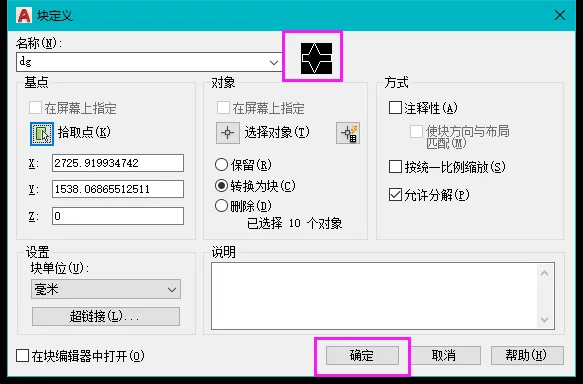Click the X coordinate input field

[x=118, y=163]
